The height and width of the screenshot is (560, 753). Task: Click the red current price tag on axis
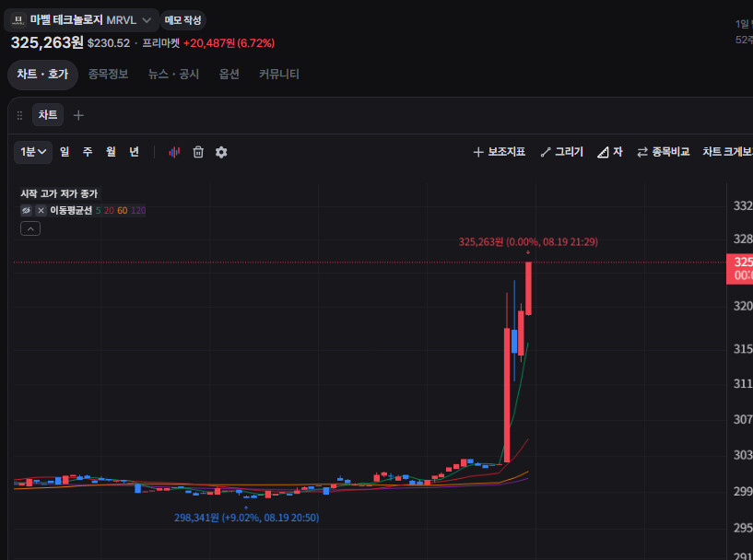coord(739,269)
